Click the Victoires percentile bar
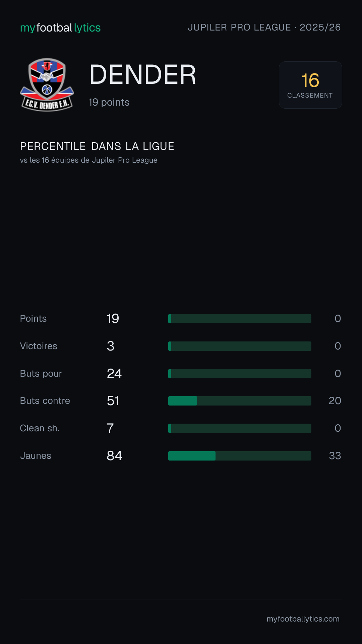362x644 pixels. tap(240, 346)
